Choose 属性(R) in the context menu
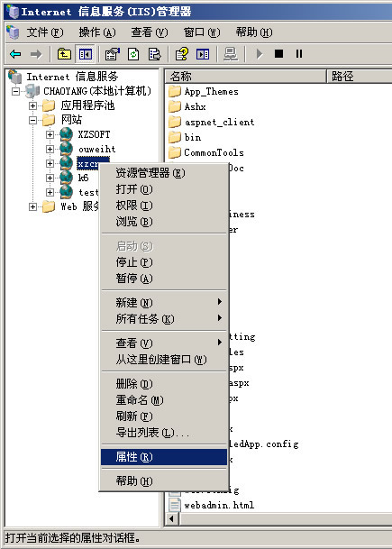Image resolution: width=392 pixels, height=549 pixels. 164,457
